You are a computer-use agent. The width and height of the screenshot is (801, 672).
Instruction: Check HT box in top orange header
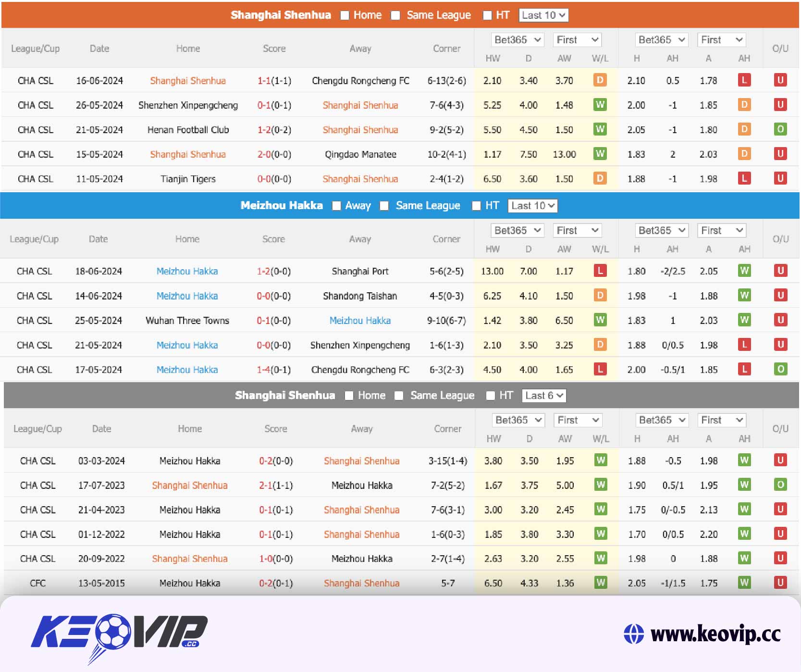pyautogui.click(x=487, y=15)
